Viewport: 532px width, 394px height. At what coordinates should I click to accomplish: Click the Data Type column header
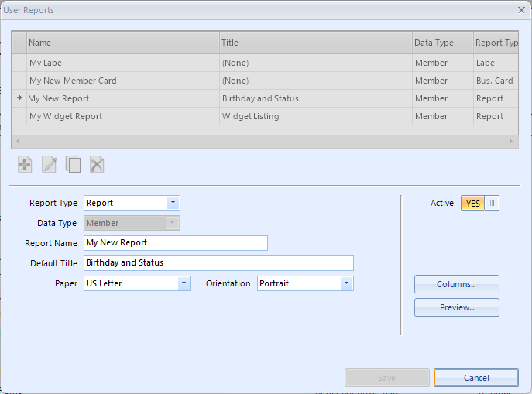click(443, 43)
